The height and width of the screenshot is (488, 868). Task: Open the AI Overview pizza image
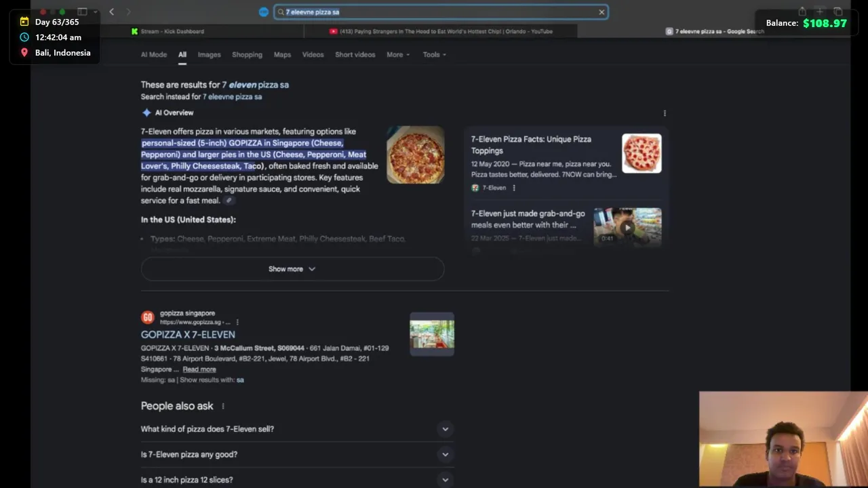416,155
